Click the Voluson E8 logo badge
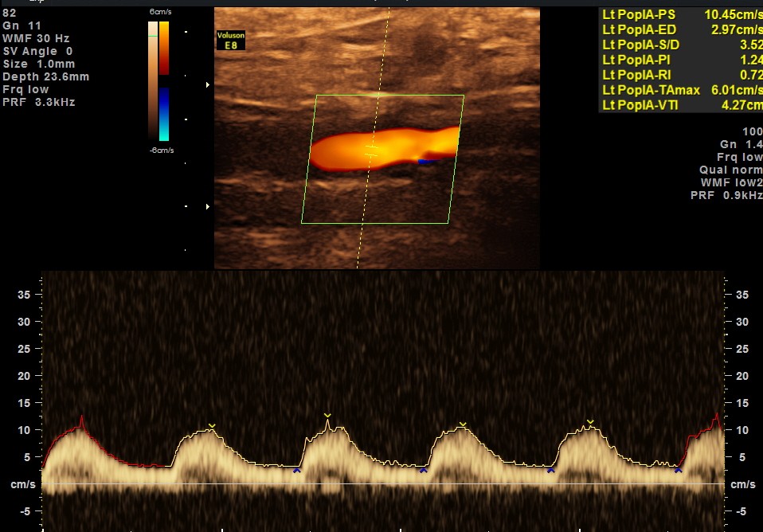The height and width of the screenshot is (532, 763). click(231, 41)
